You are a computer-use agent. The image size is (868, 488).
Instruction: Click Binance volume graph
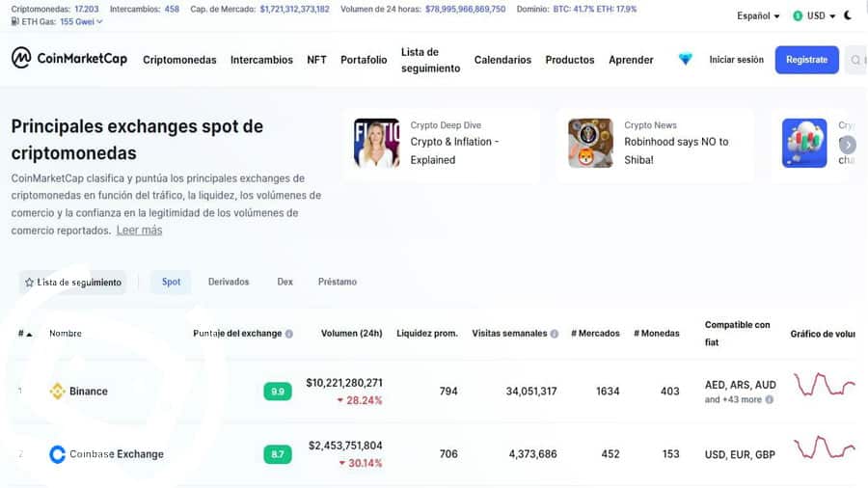[825, 385]
